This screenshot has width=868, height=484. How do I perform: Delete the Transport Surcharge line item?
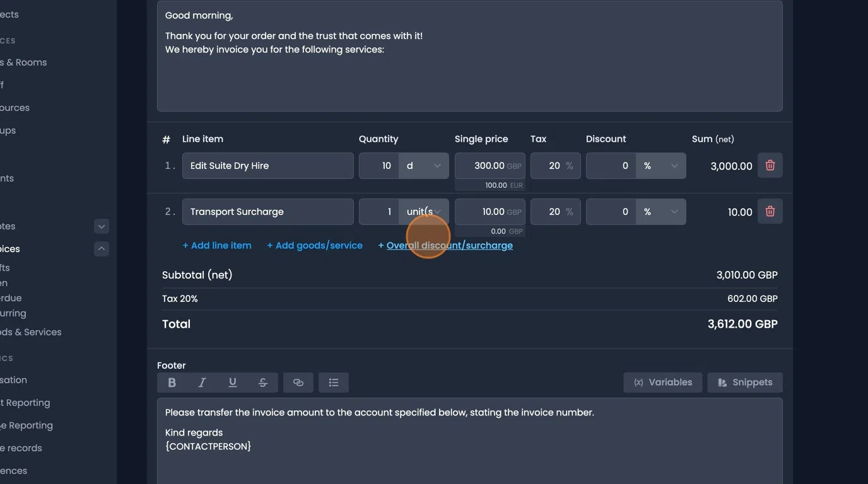(x=770, y=211)
